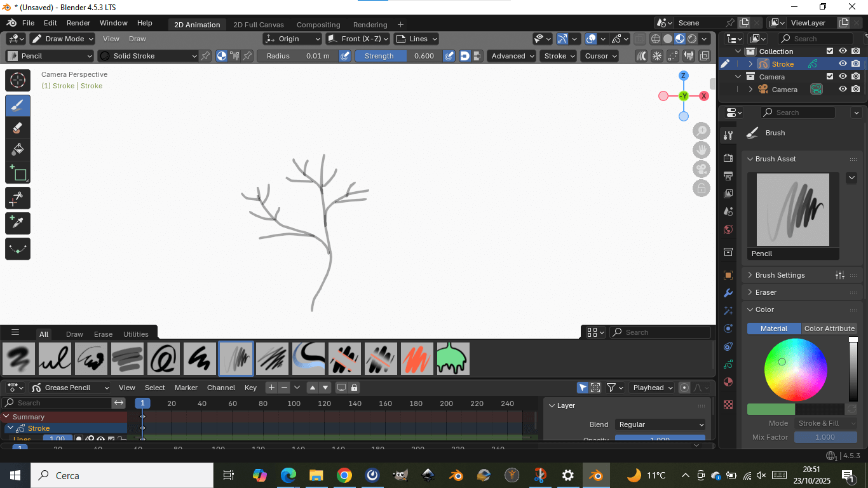The image size is (868, 488).
Task: Open the Blend mode Regular dropdown
Action: pyautogui.click(x=661, y=424)
